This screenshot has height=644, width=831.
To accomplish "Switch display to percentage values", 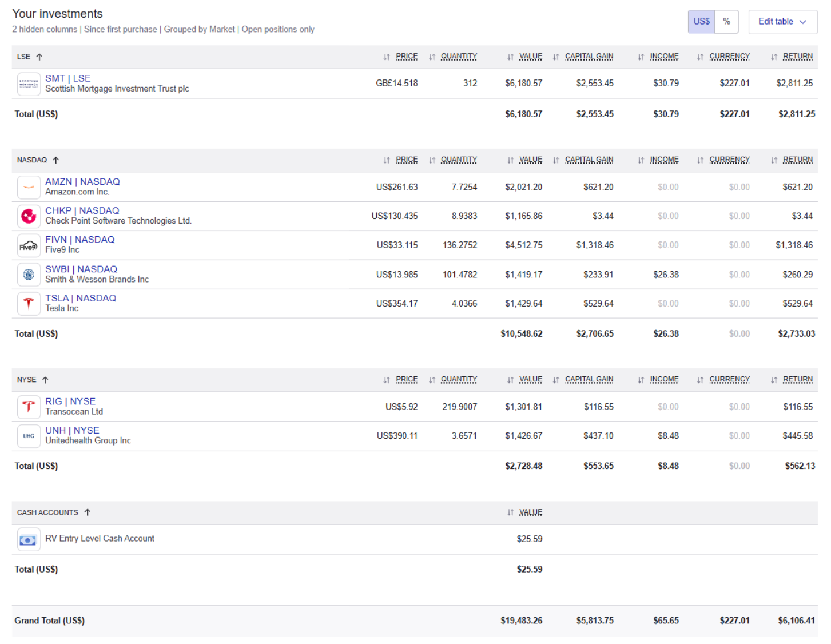I will click(x=726, y=22).
